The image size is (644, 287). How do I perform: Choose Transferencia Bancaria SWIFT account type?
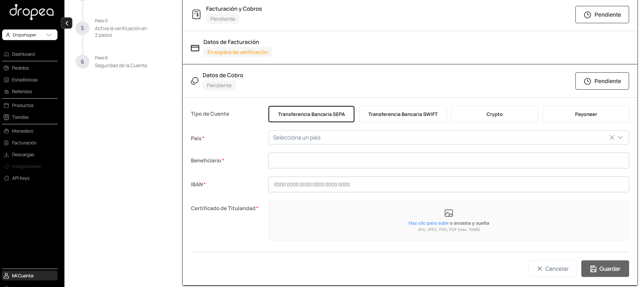pos(403,114)
